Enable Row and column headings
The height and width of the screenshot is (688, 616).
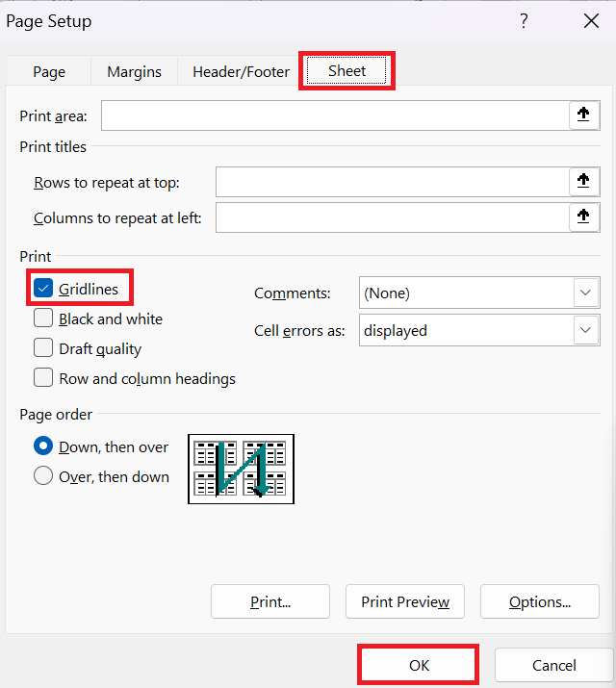[x=43, y=378]
